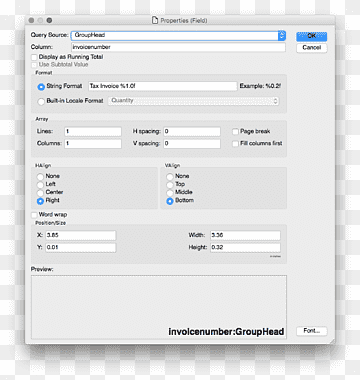Enable Fill columns first checkbox
Image resolution: width=360 pixels, height=380 pixels.
click(235, 144)
